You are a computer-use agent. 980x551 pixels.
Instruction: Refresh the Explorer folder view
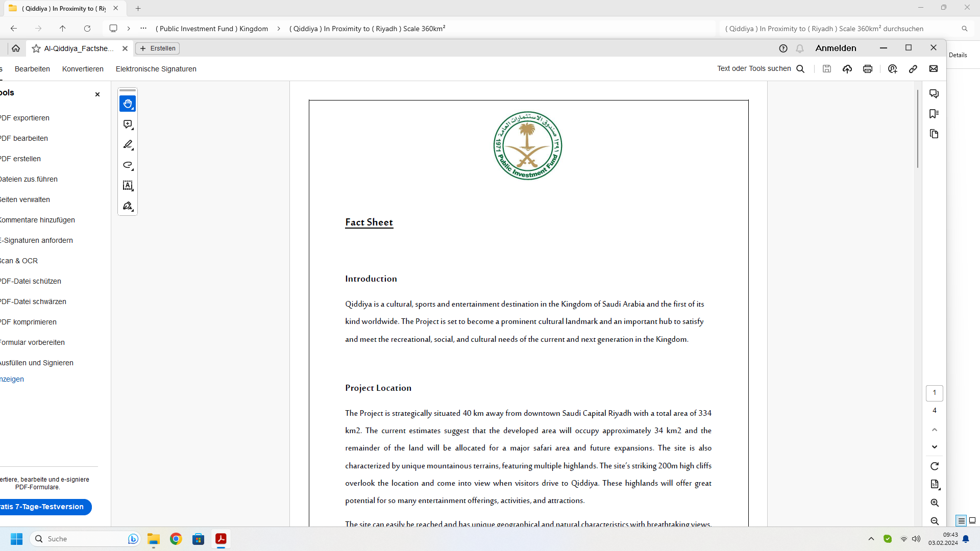pyautogui.click(x=87, y=29)
